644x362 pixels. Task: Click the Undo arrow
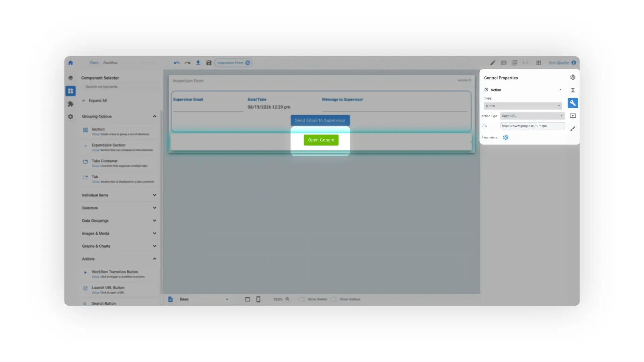(x=176, y=63)
